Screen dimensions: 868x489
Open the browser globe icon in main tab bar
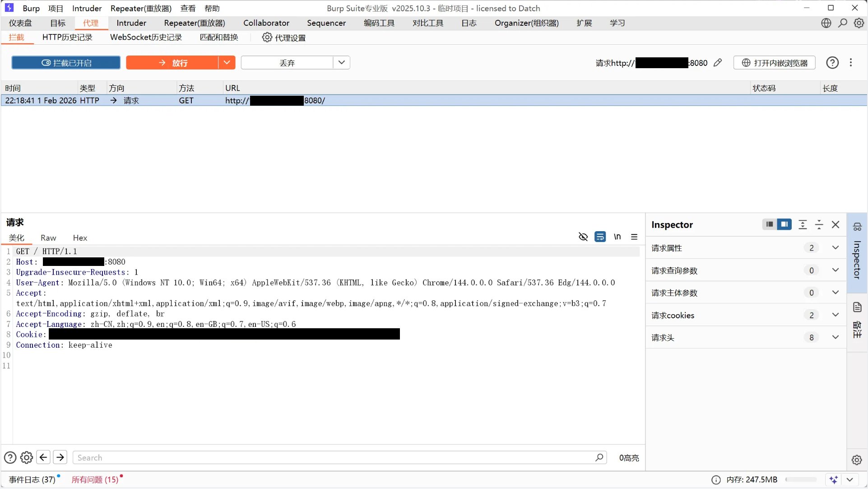click(x=826, y=23)
